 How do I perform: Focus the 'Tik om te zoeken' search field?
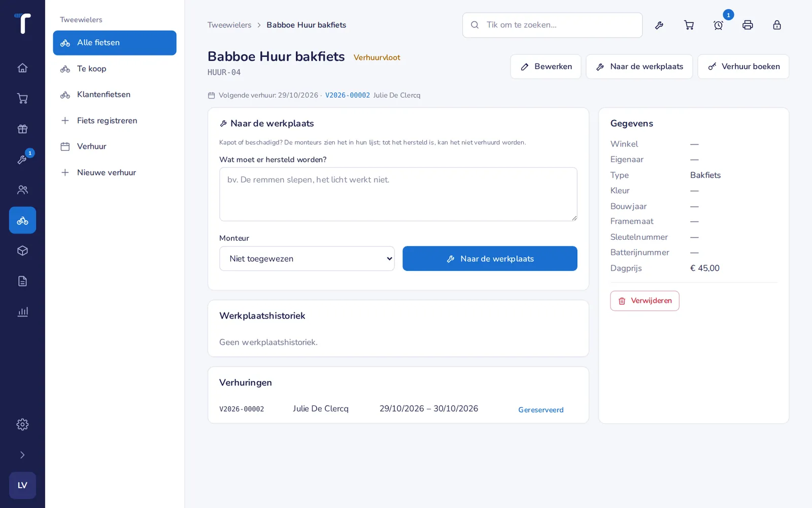552,25
